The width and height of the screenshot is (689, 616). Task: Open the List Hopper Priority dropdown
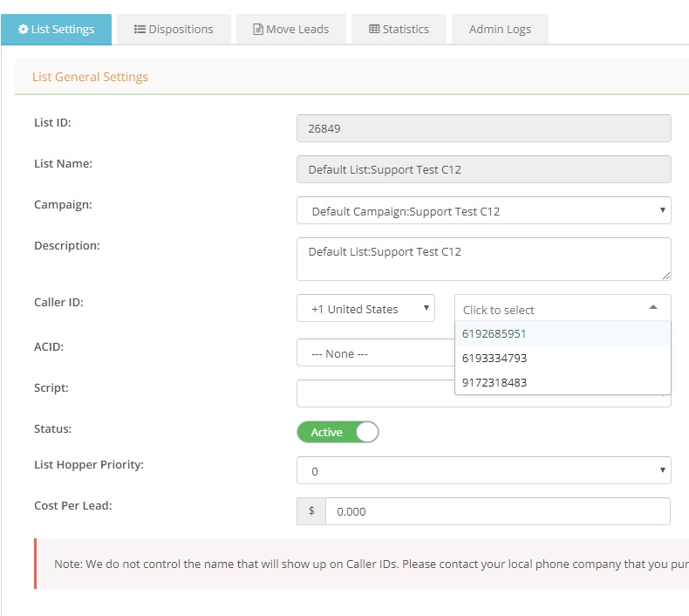click(x=484, y=470)
